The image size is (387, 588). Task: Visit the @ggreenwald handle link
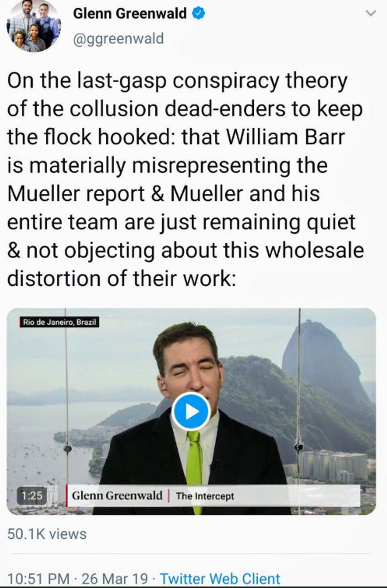click(x=118, y=39)
